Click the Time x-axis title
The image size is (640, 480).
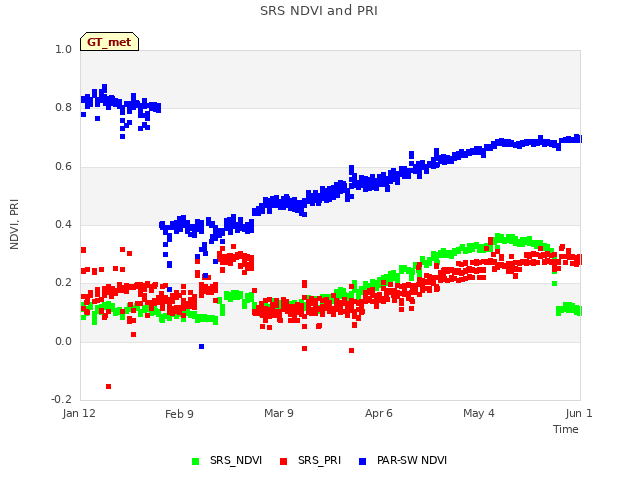(x=566, y=429)
